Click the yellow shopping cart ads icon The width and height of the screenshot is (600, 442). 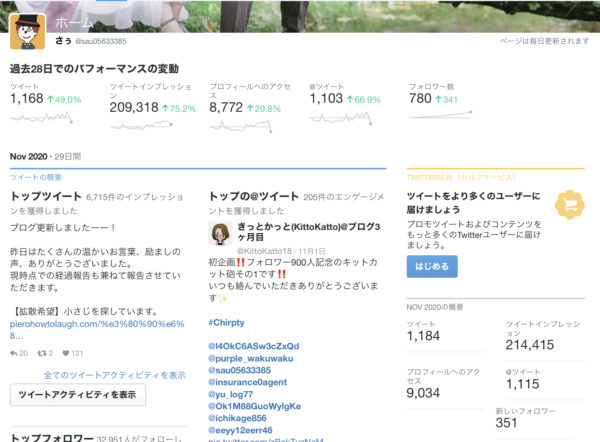pyautogui.click(x=570, y=205)
